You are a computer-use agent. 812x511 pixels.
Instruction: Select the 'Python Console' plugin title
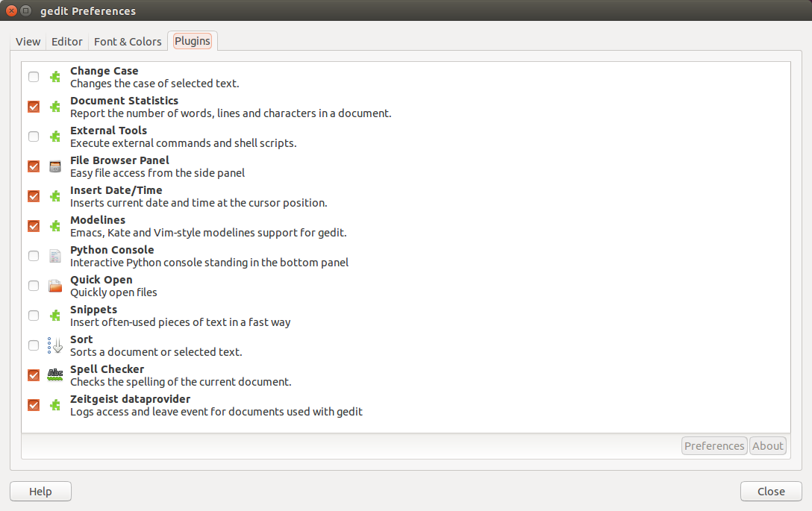click(x=112, y=250)
